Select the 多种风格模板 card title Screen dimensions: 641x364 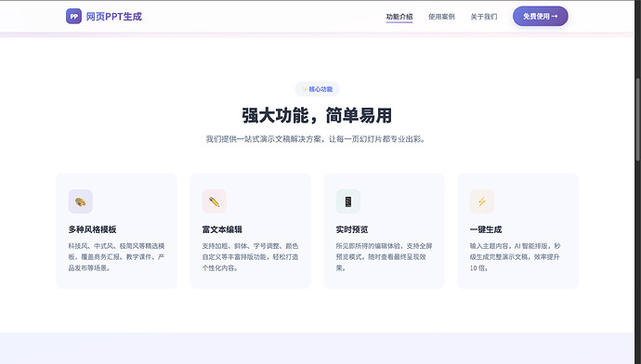pyautogui.click(x=92, y=229)
